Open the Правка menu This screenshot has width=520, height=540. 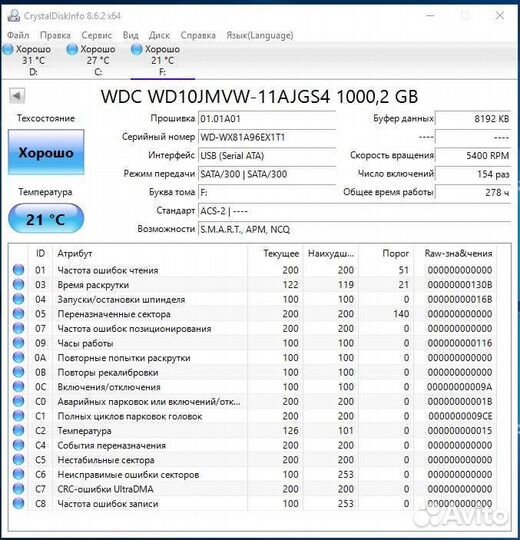pyautogui.click(x=55, y=35)
